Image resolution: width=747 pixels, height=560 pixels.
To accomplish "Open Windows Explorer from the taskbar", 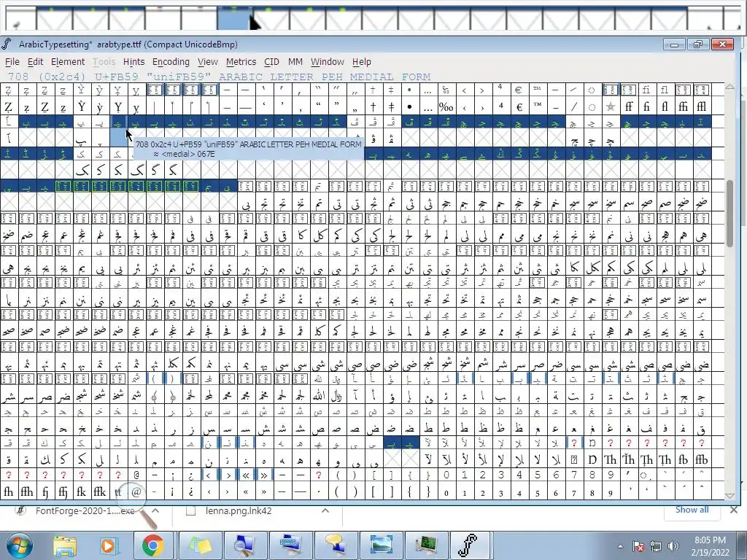I will [x=65, y=545].
